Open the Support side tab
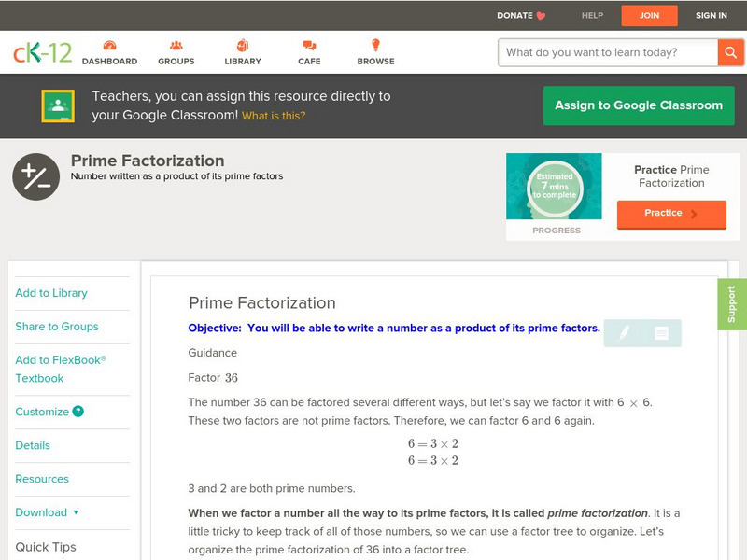The width and height of the screenshot is (747, 560). pyautogui.click(x=732, y=304)
